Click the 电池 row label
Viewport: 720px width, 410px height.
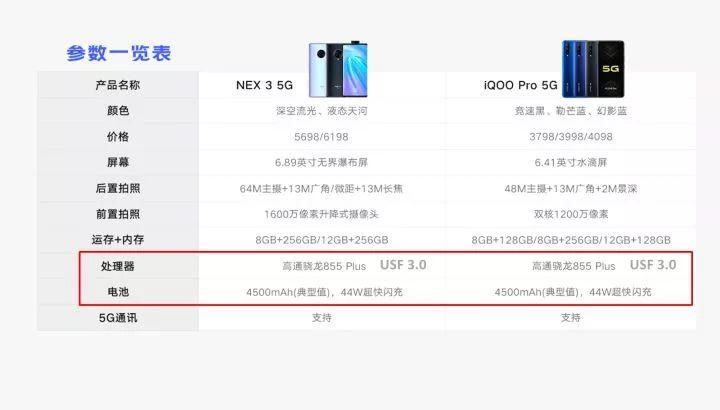118,292
